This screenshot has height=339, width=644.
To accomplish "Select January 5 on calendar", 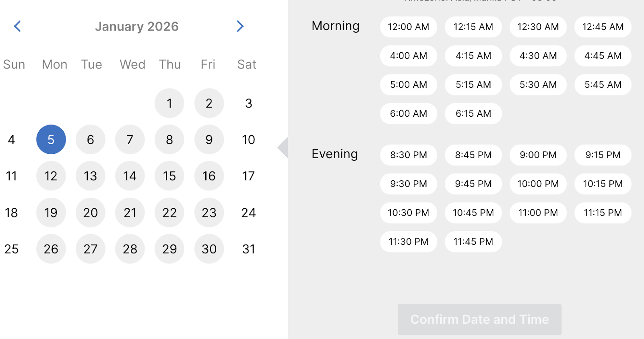I will [x=51, y=139].
